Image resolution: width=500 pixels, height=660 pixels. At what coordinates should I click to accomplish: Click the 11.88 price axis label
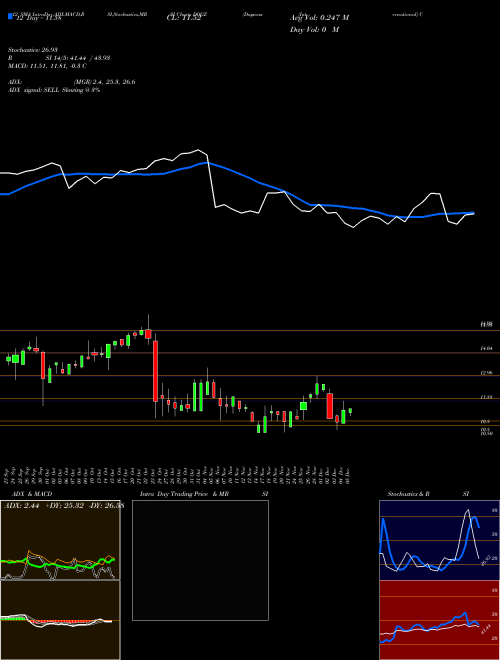coord(486,397)
